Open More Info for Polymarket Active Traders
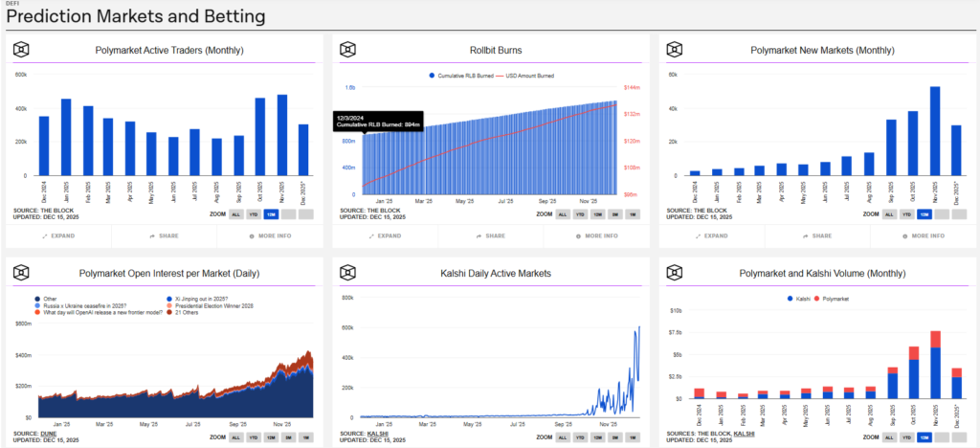Image resolution: width=980 pixels, height=448 pixels. [x=270, y=236]
